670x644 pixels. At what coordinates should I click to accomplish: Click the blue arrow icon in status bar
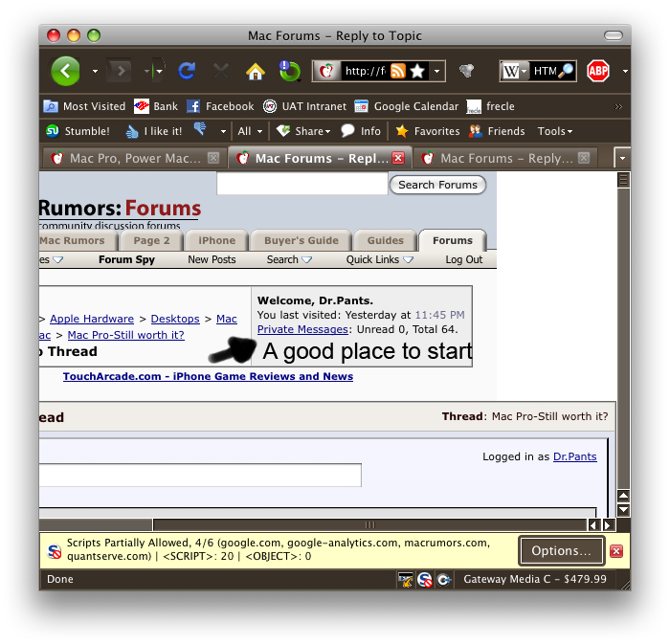pos(444,580)
